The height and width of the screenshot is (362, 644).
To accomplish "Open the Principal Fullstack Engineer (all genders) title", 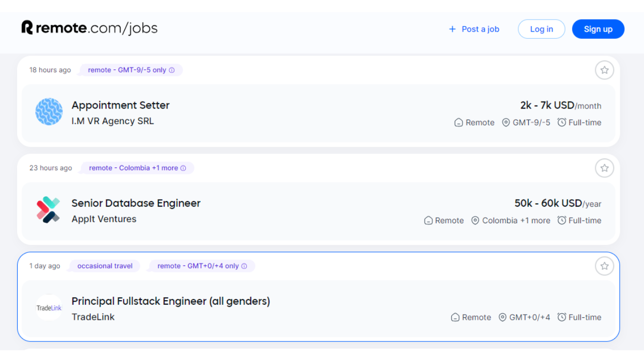I will coord(171,301).
